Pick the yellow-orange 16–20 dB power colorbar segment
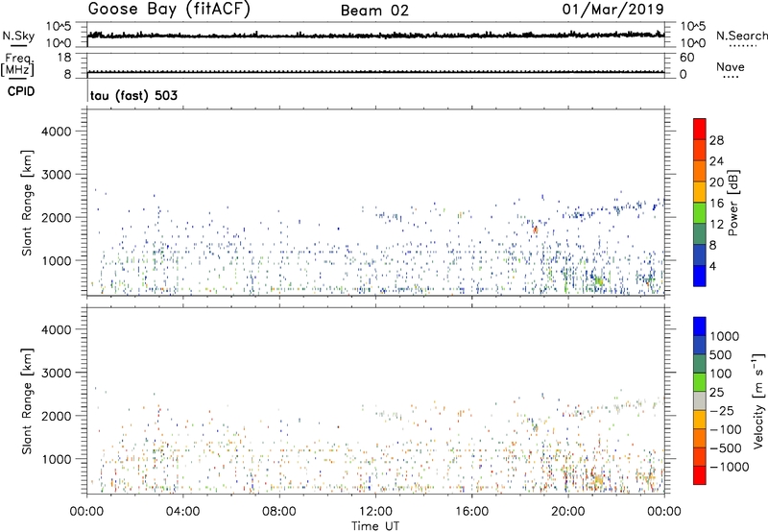 [x=700, y=192]
